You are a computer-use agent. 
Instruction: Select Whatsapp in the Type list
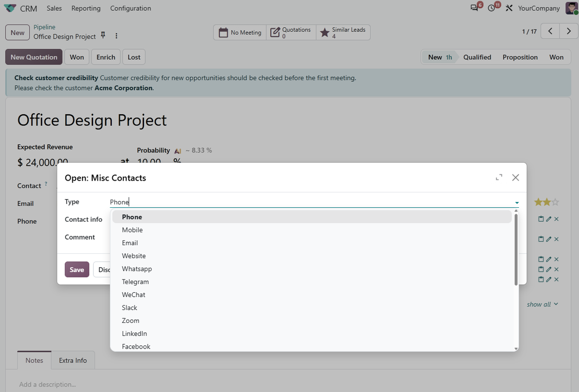click(312, 269)
